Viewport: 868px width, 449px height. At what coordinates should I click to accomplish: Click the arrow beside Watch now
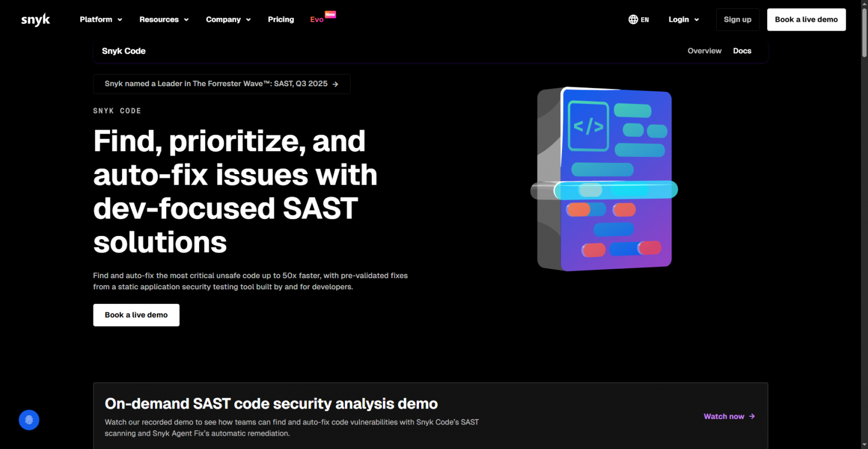tap(752, 416)
